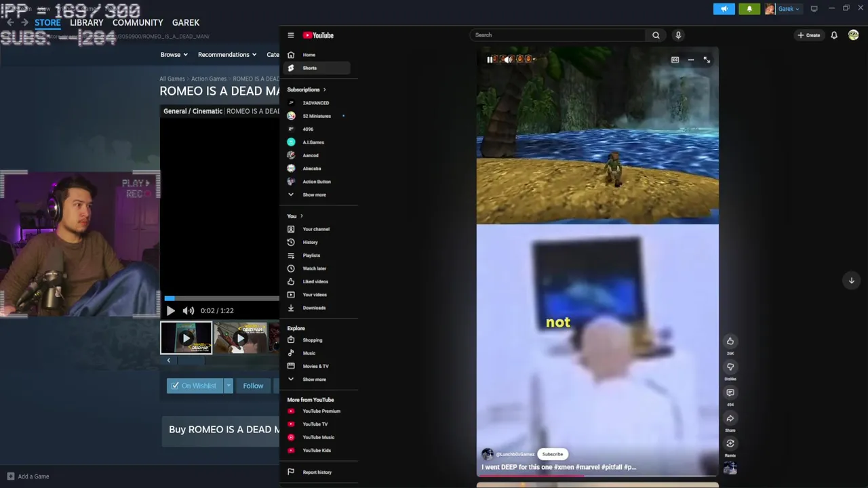Open Home in the YouTube sidebar
The height and width of the screenshot is (488, 868).
(x=317, y=55)
